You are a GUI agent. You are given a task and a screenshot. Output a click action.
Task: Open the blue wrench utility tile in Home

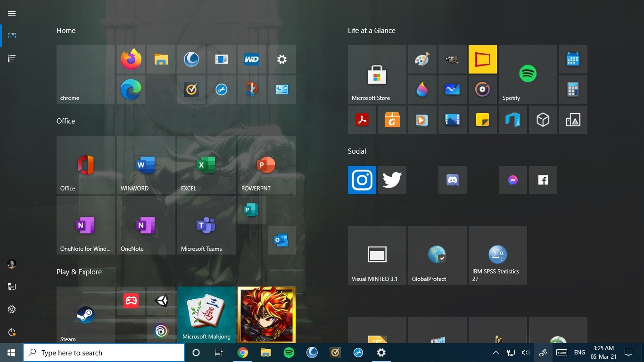pos(222,90)
